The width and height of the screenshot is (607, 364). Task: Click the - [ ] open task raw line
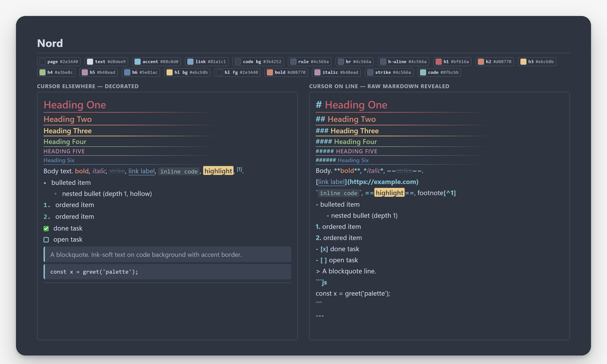coord(337,260)
